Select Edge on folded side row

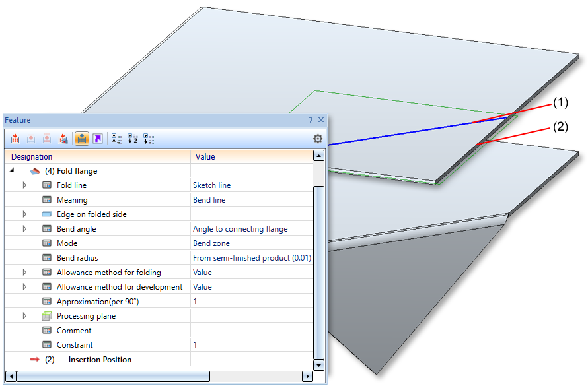[x=91, y=214]
